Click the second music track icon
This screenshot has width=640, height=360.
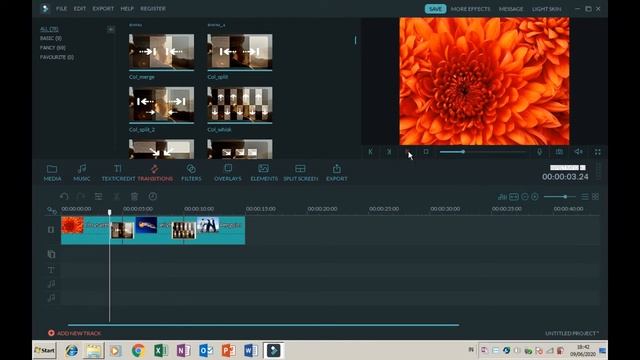[x=51, y=298]
